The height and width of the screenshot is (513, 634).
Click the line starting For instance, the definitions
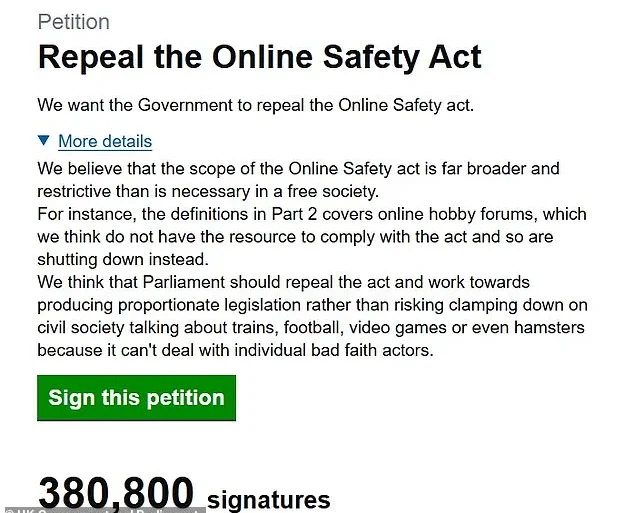312,214
